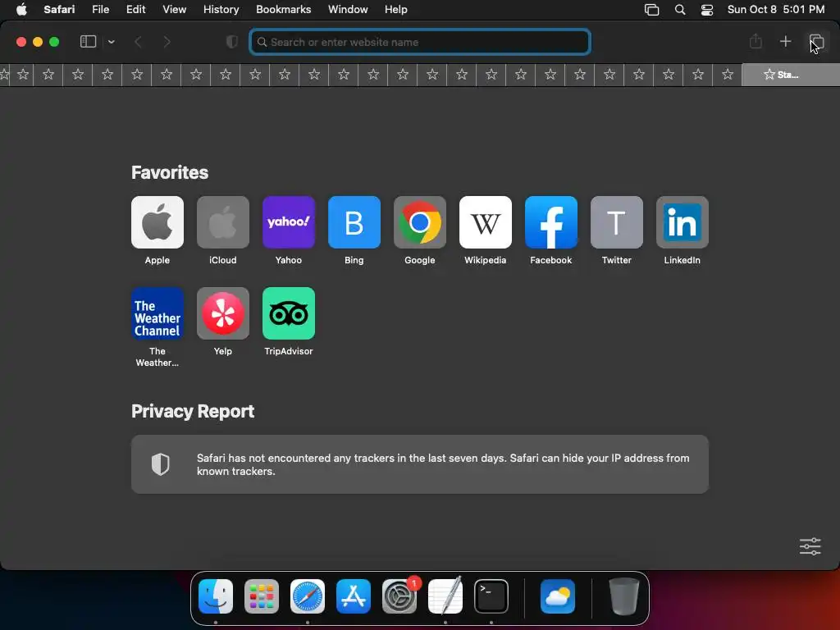Open the History menu
Screen dimensions: 840x630
(221, 9)
